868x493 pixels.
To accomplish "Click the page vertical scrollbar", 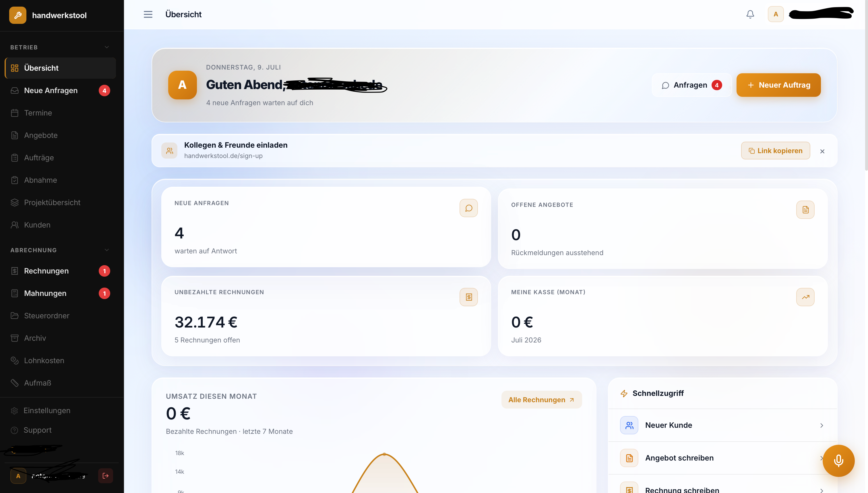I will pyautogui.click(x=866, y=85).
